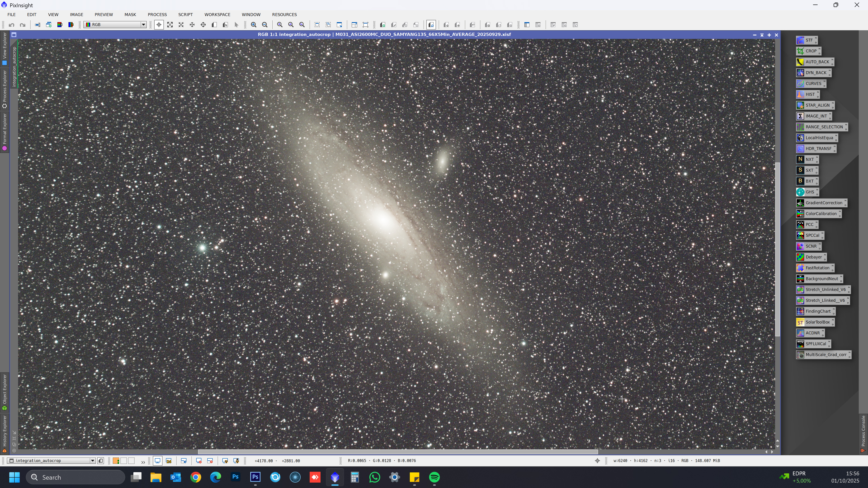Select the Zoom Out magnifier toolbar icon
The width and height of the screenshot is (868, 488).
click(265, 25)
